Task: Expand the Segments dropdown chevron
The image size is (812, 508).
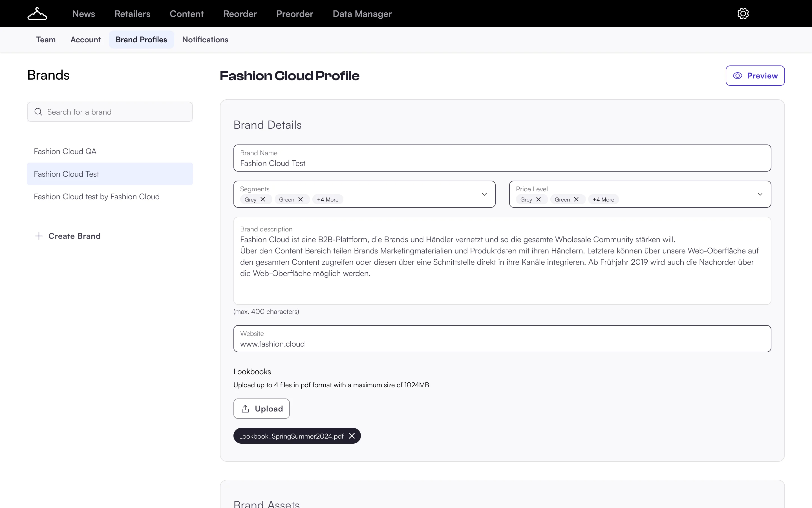Action: point(484,194)
